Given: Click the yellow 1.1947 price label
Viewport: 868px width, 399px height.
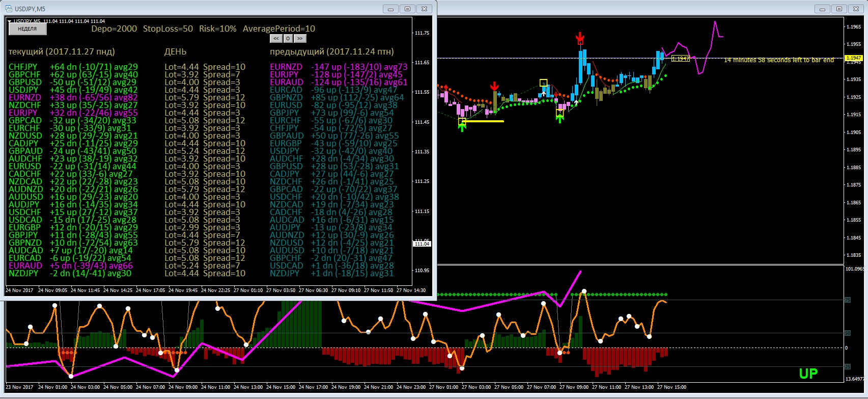Looking at the screenshot, I should tap(681, 59).
